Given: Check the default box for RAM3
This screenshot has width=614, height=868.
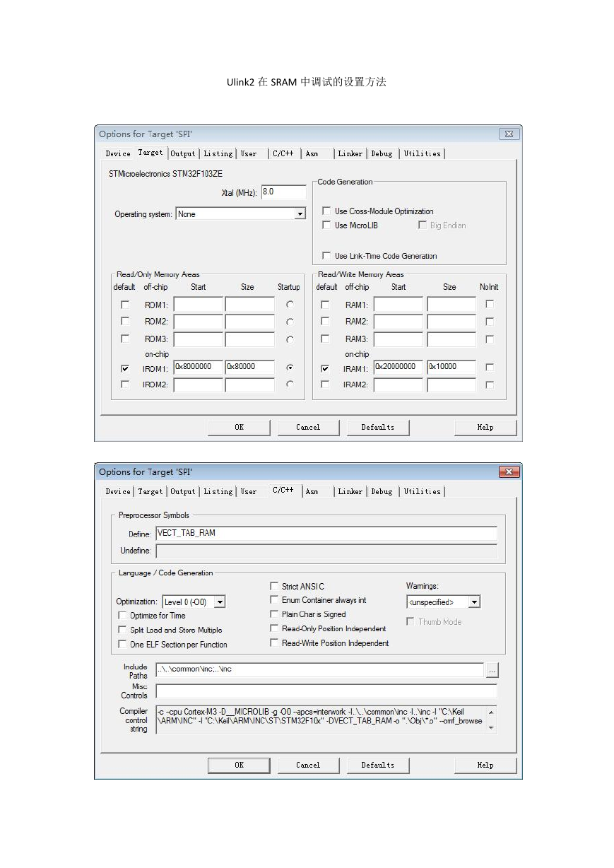Looking at the screenshot, I should tap(325, 339).
